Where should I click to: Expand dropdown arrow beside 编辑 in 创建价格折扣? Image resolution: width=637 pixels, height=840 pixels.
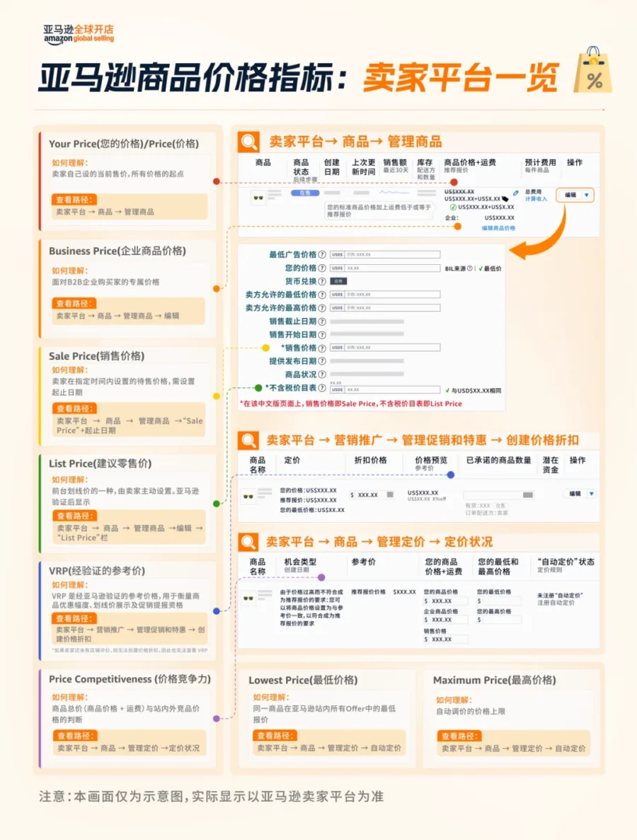coord(592,494)
